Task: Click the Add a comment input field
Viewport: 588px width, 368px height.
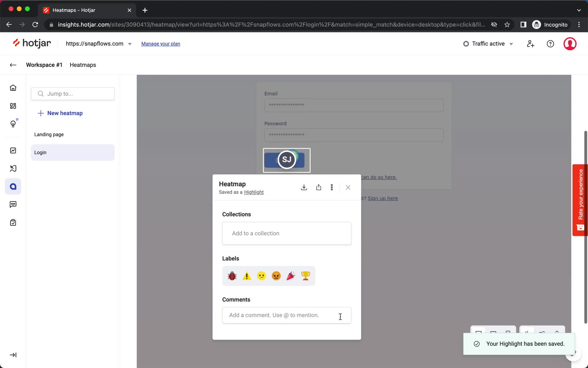Action: [x=287, y=315]
